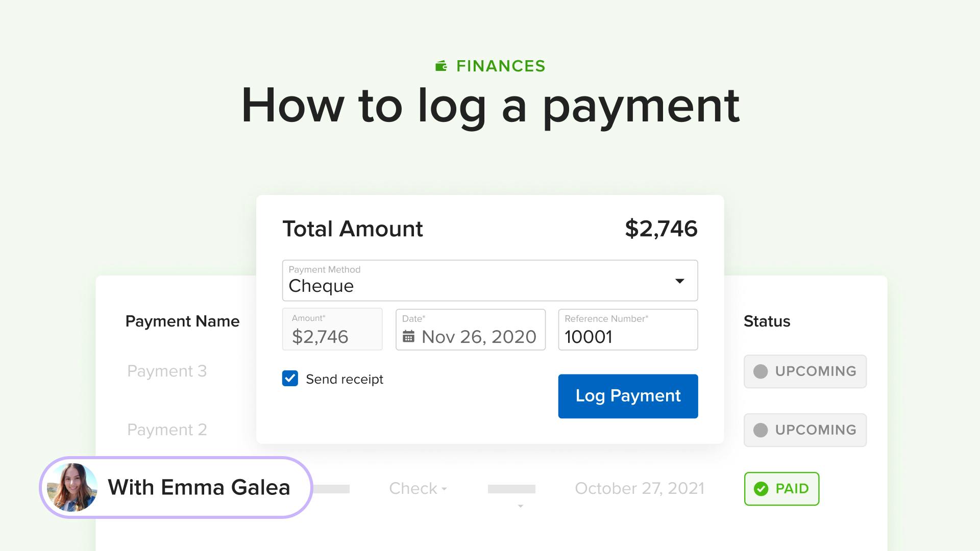Click the UPCOMING badge for Payment 2

805,430
